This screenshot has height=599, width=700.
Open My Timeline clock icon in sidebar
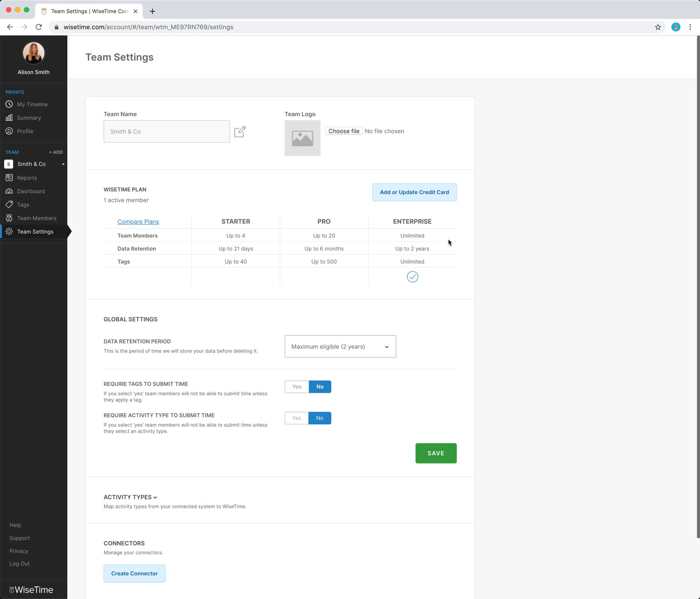[9, 104]
